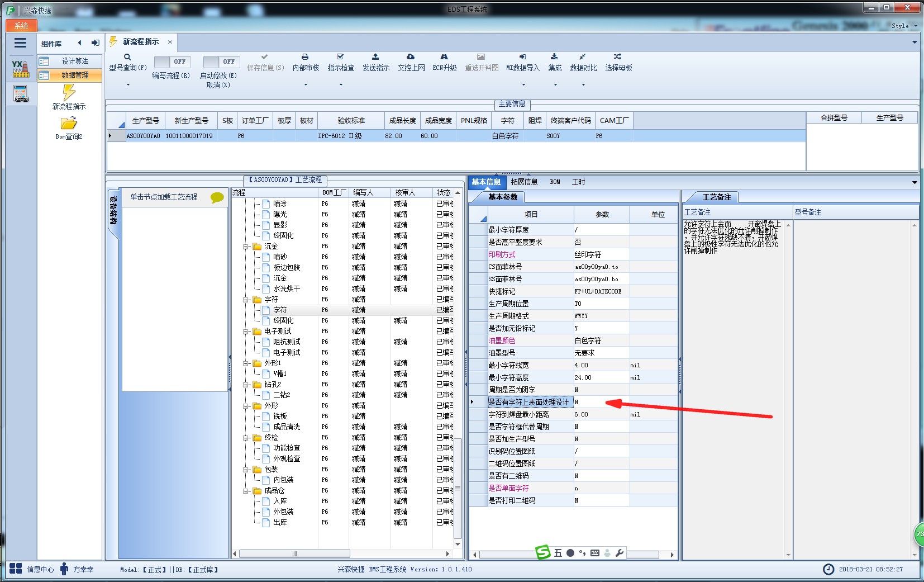The width and height of the screenshot is (924, 582).
Task: Click the 快捷标记 parameter value field
Action: [x=601, y=291]
